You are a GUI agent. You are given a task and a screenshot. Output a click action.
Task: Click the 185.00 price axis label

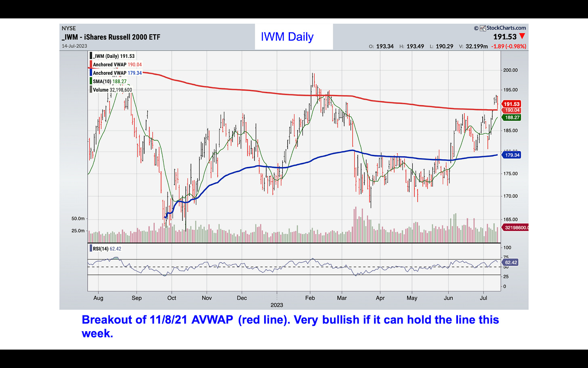(x=510, y=131)
